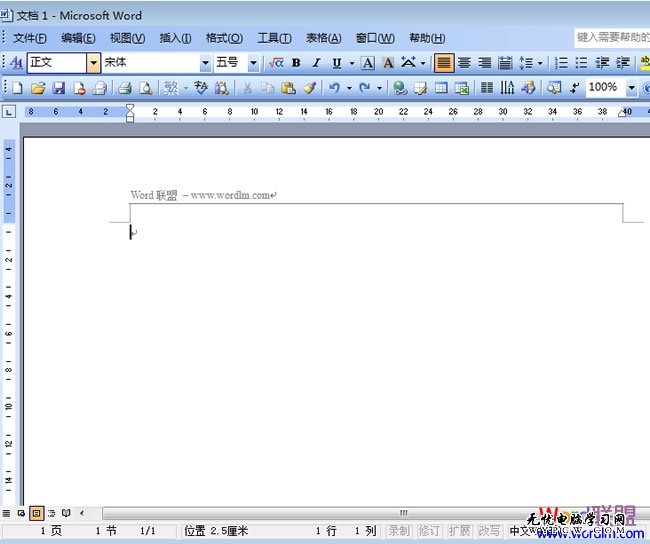Apply bulleted list formatting

coord(581,63)
